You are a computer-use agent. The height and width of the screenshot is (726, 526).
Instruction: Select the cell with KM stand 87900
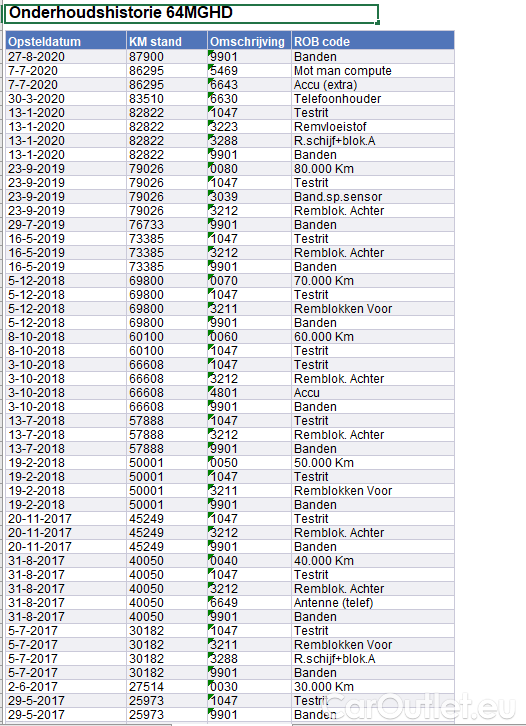pos(167,57)
